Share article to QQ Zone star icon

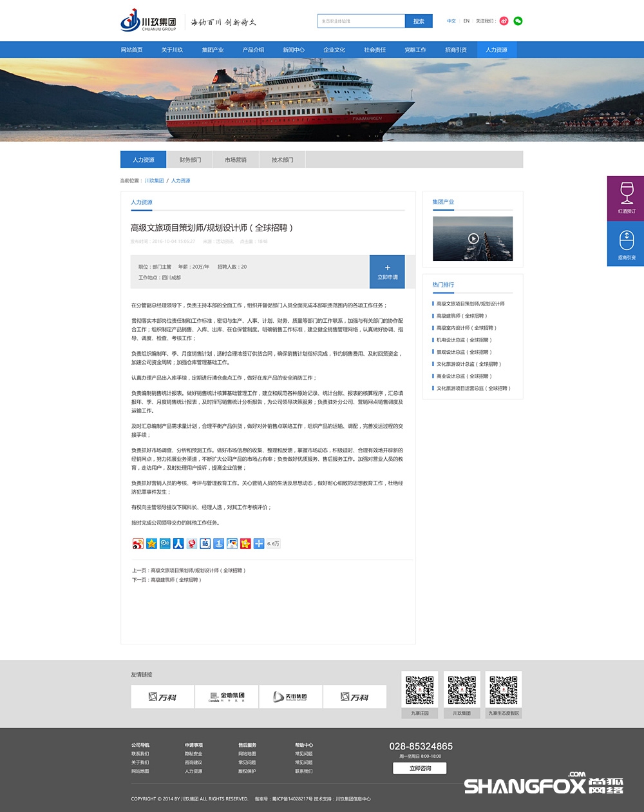point(151,543)
